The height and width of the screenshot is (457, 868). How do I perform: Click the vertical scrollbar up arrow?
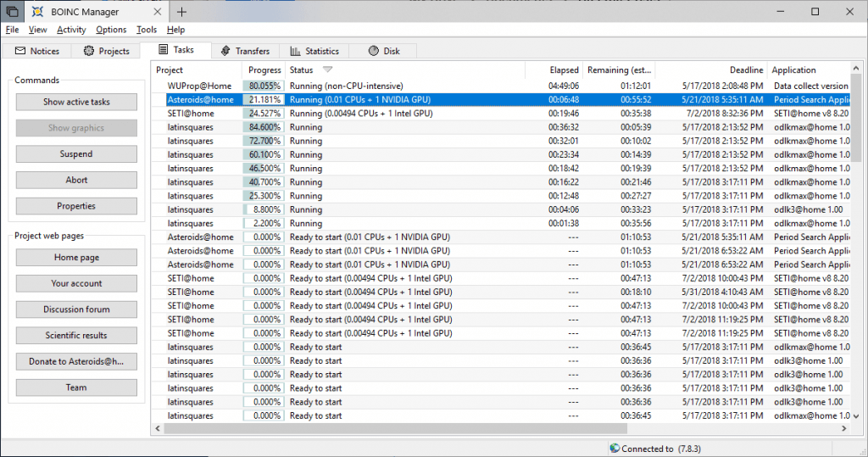(x=856, y=68)
